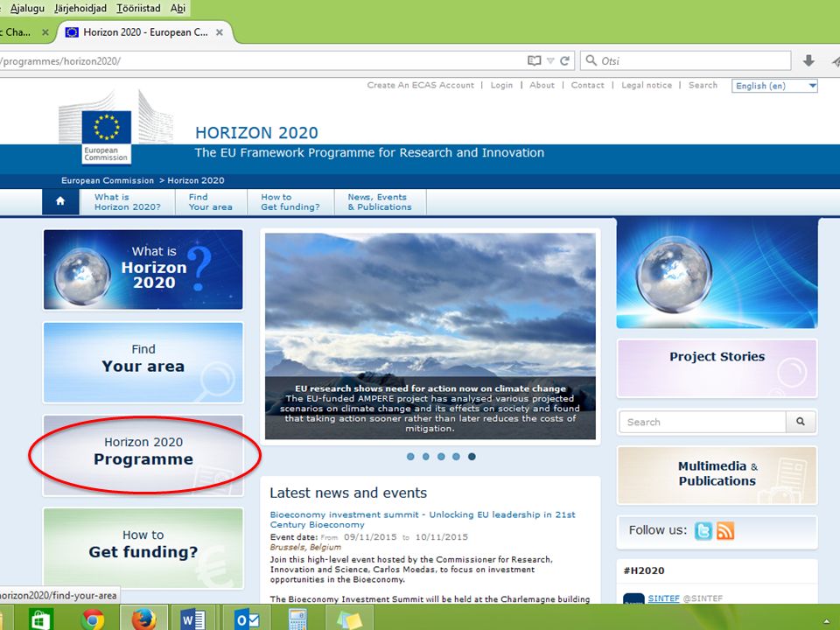The width and height of the screenshot is (840, 630).
Task: Open the Ajalugu menu
Action: tap(27, 8)
